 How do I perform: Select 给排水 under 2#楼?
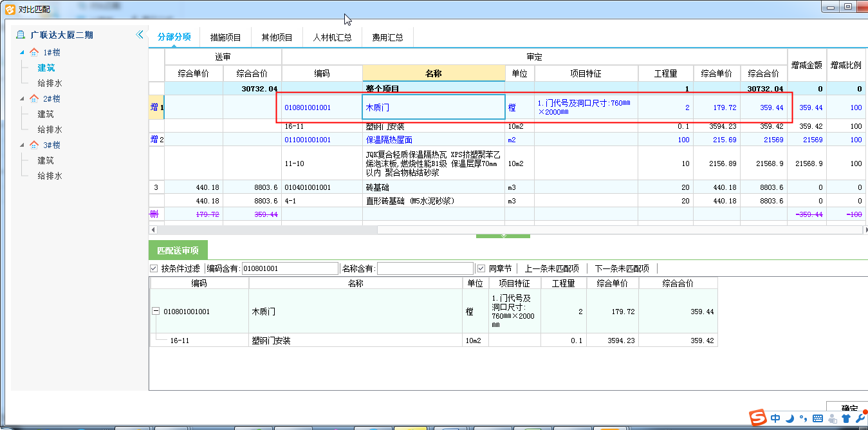point(50,129)
